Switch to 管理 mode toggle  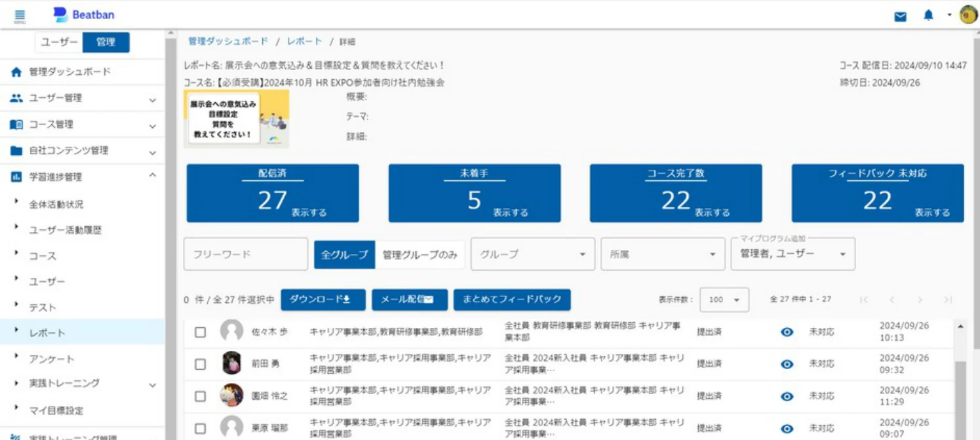[x=106, y=42]
